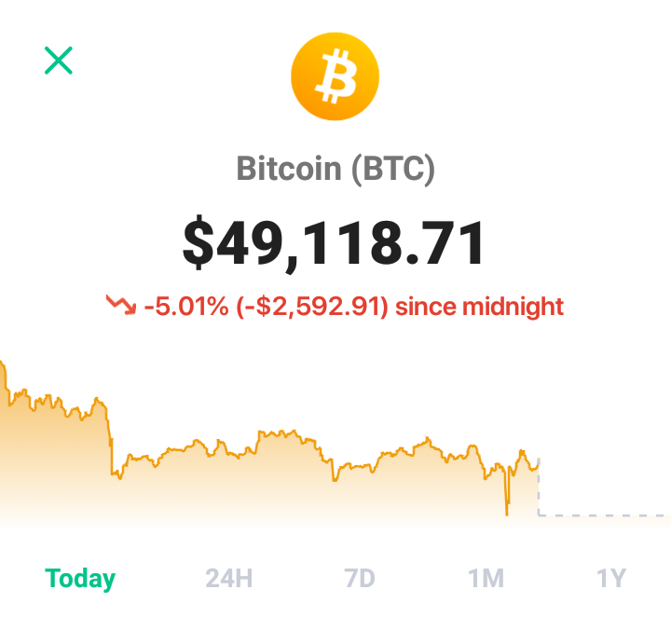The image size is (671, 644).
Task: Show the 7D price chart
Action: tap(360, 579)
